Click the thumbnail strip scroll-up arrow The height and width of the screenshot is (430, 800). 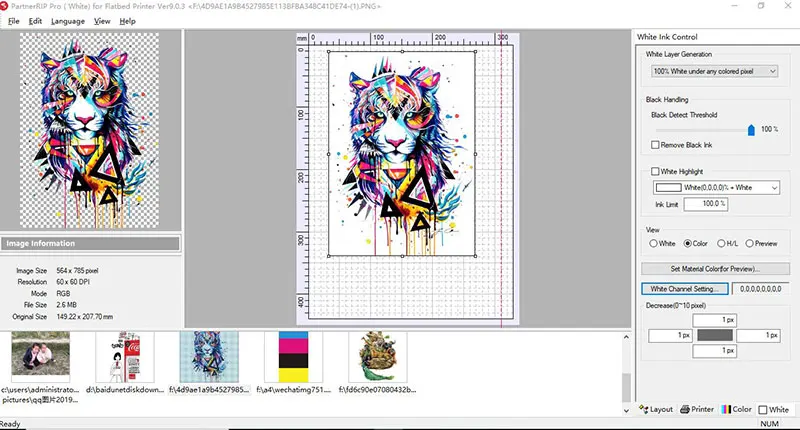click(x=627, y=337)
